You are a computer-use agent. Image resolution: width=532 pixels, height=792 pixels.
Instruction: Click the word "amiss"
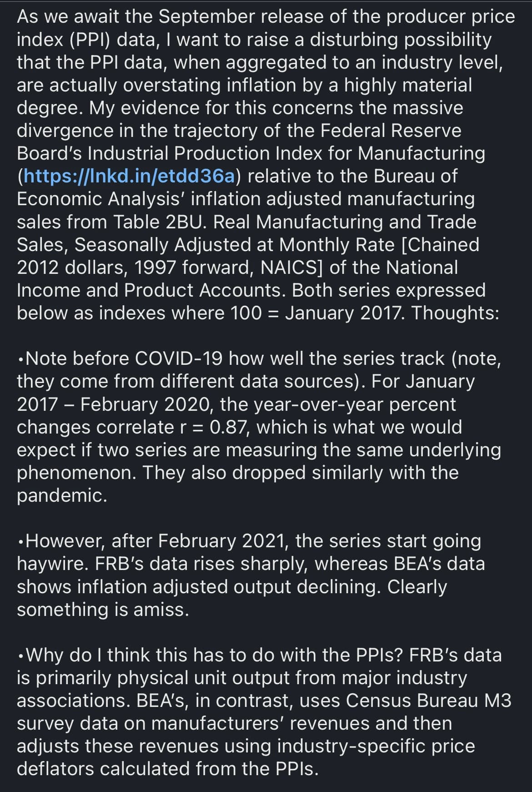click(x=161, y=610)
